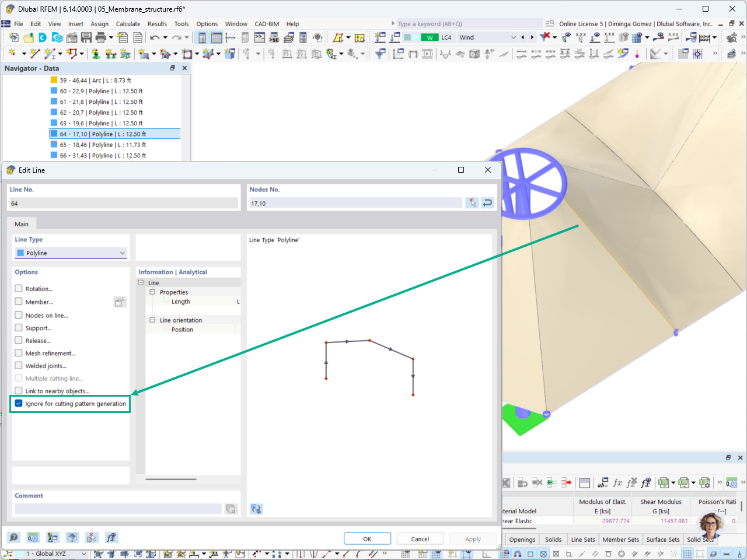Click the edit member icon next to Member option
Viewport: 747px width, 560px height.
[x=120, y=302]
